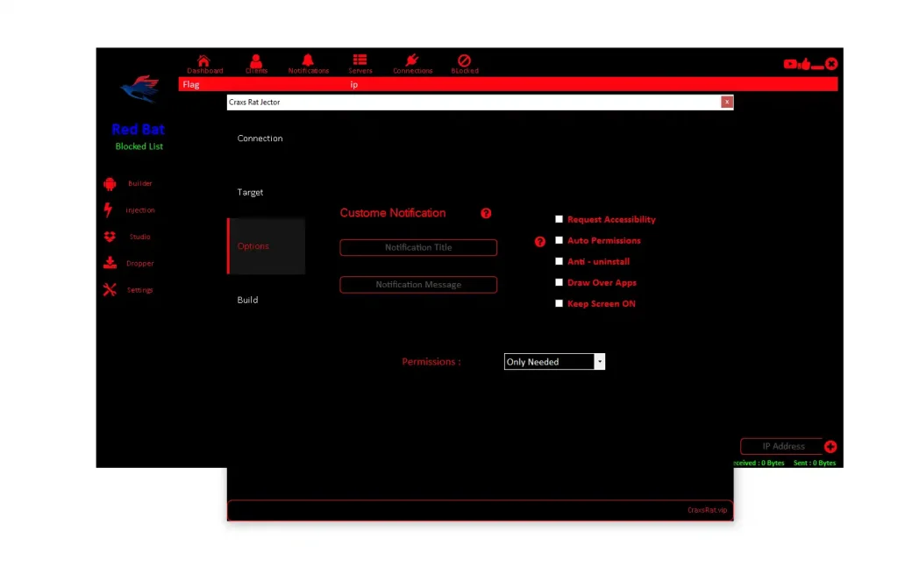Toggle the Request Accessibility checkbox
The height and width of the screenshot is (588, 898).
coord(559,219)
